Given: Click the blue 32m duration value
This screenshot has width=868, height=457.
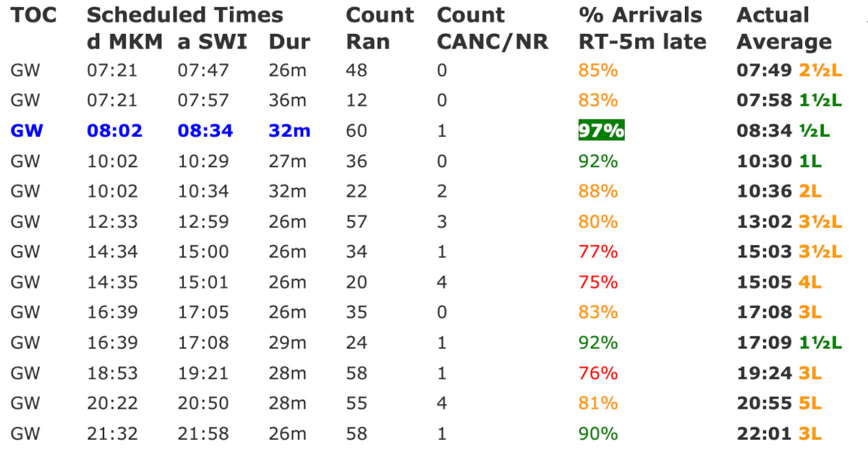Looking at the screenshot, I should click(x=289, y=131).
